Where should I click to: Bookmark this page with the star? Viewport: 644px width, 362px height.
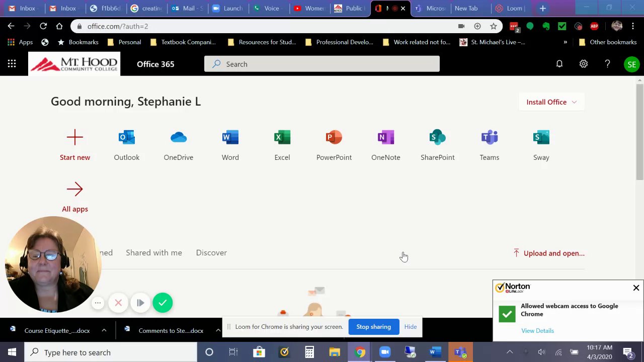click(494, 26)
